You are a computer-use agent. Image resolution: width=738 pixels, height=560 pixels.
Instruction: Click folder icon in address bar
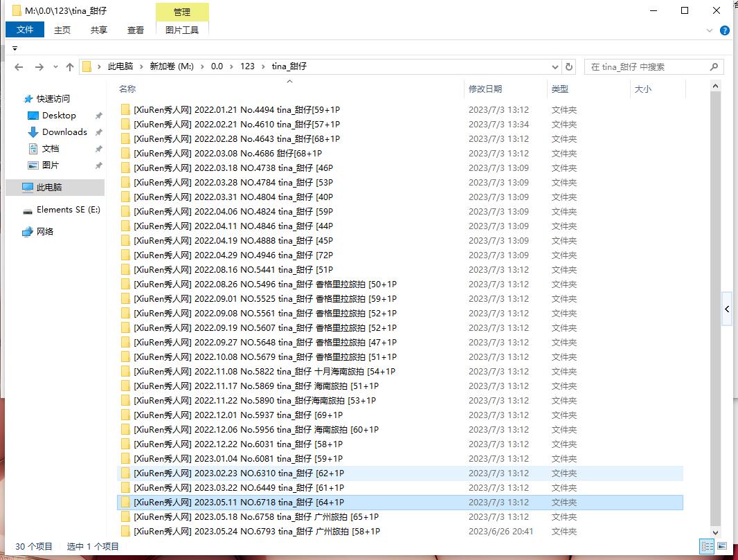pyautogui.click(x=87, y=67)
